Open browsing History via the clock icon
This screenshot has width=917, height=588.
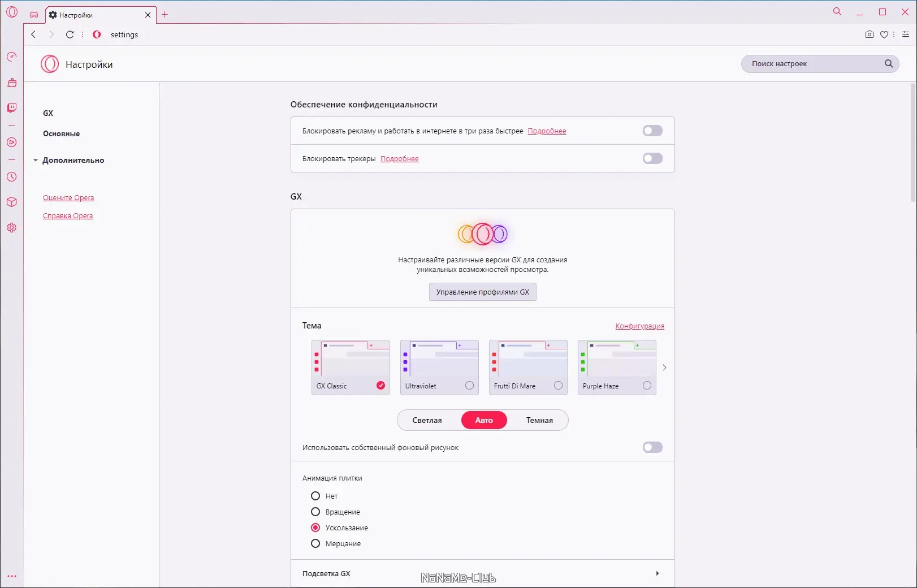[x=12, y=176]
